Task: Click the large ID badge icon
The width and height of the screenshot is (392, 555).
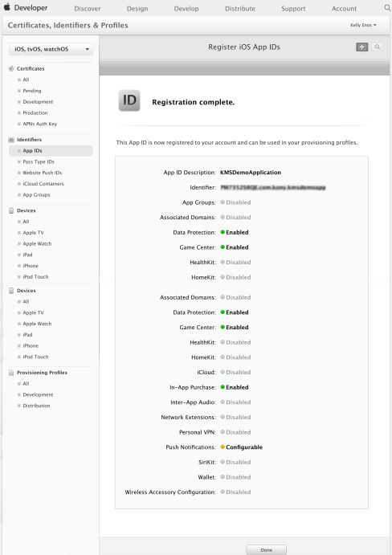Action: coord(129,101)
